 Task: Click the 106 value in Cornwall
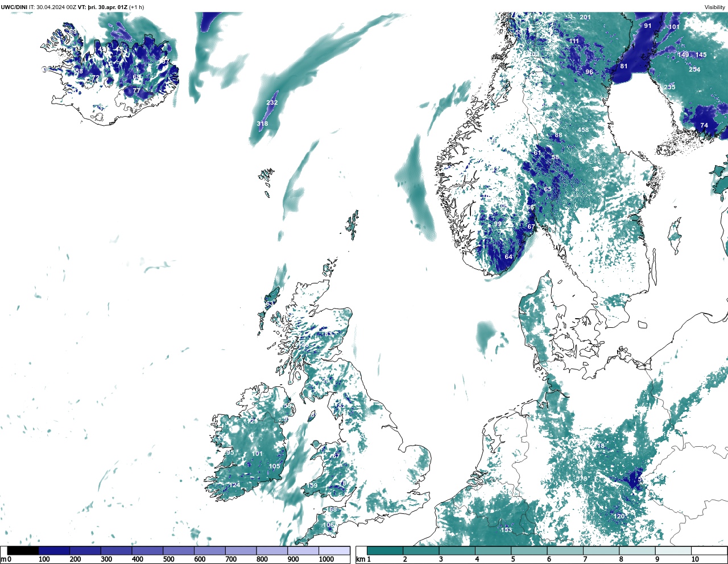pos(329,525)
